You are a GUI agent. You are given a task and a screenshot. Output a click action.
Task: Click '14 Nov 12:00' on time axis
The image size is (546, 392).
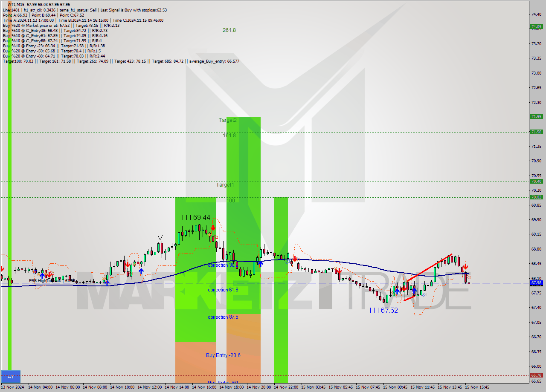coord(150,387)
